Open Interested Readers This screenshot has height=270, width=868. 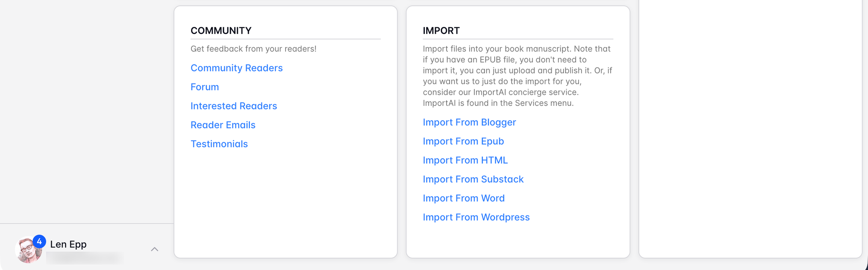pyautogui.click(x=233, y=106)
